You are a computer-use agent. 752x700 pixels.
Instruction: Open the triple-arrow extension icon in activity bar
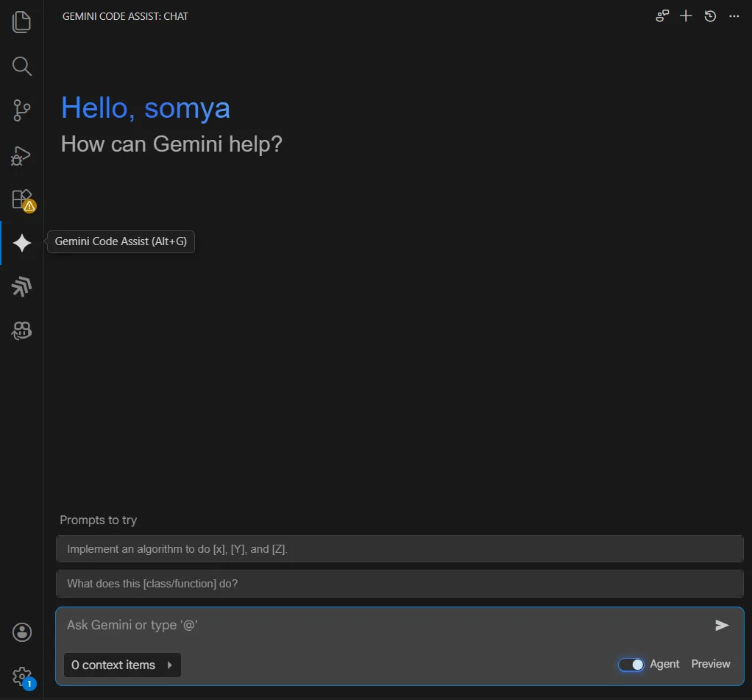point(22,287)
